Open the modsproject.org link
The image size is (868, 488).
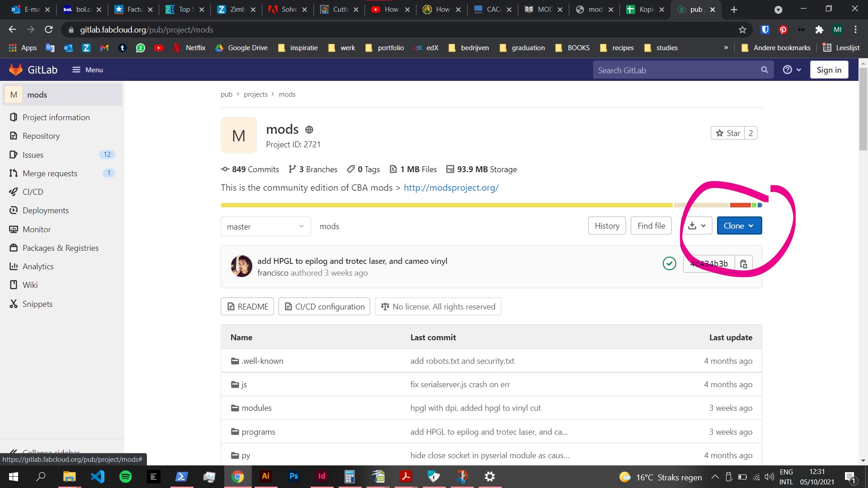point(451,188)
